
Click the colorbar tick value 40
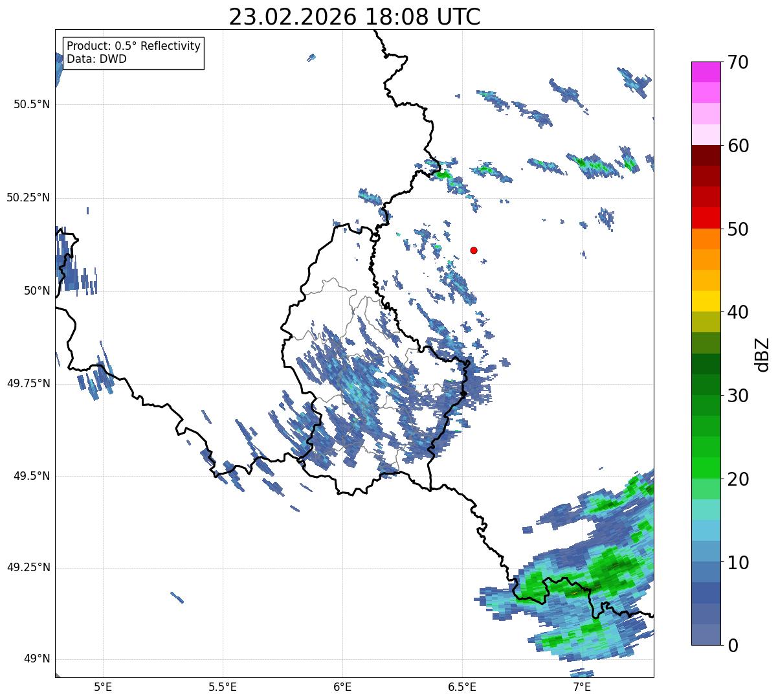pos(737,312)
